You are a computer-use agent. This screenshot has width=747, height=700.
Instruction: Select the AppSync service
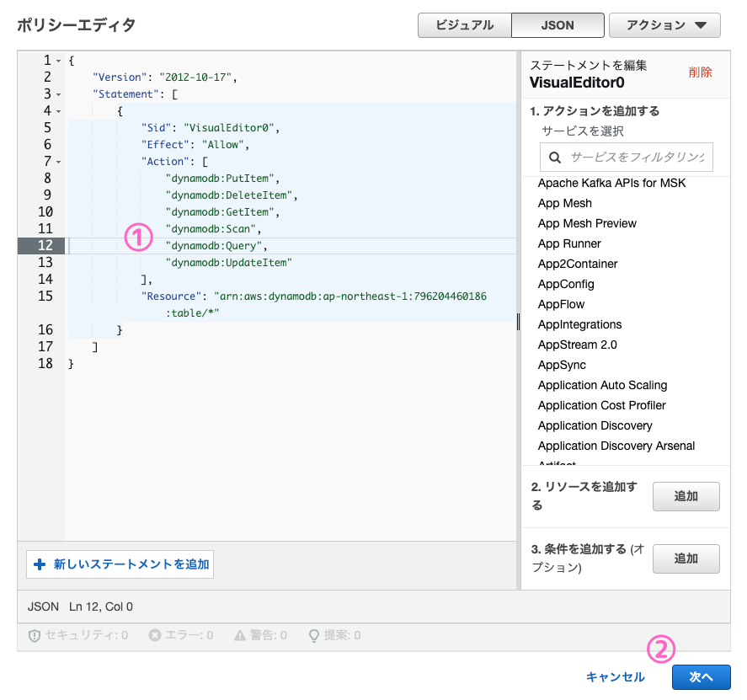[562, 365]
